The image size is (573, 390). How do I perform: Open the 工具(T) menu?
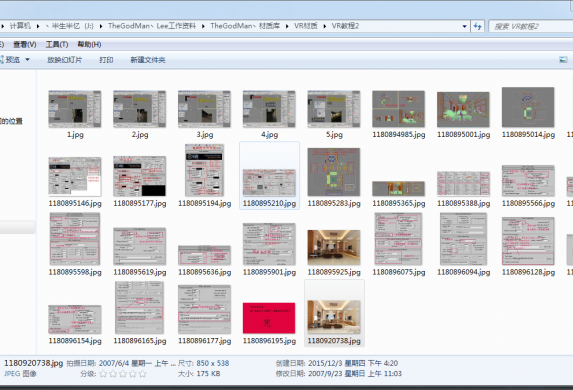[57, 45]
